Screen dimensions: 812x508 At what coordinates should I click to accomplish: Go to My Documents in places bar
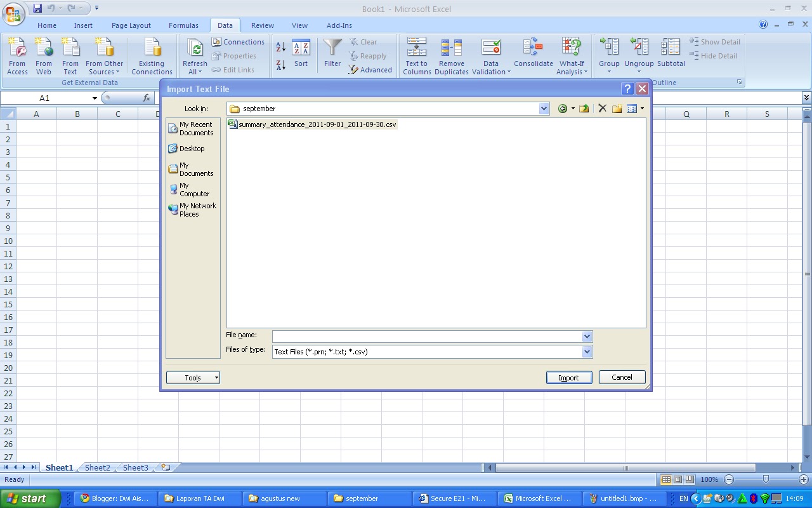click(193, 169)
